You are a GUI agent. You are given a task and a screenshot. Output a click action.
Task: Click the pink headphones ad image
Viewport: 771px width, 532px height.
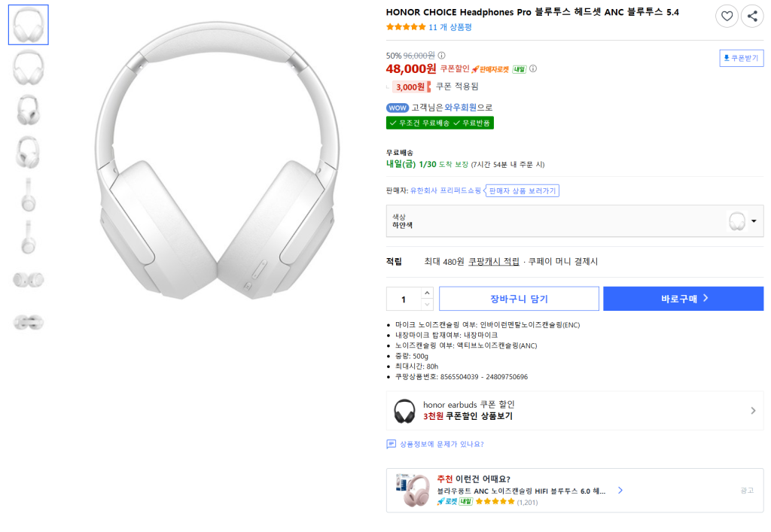tap(412, 491)
